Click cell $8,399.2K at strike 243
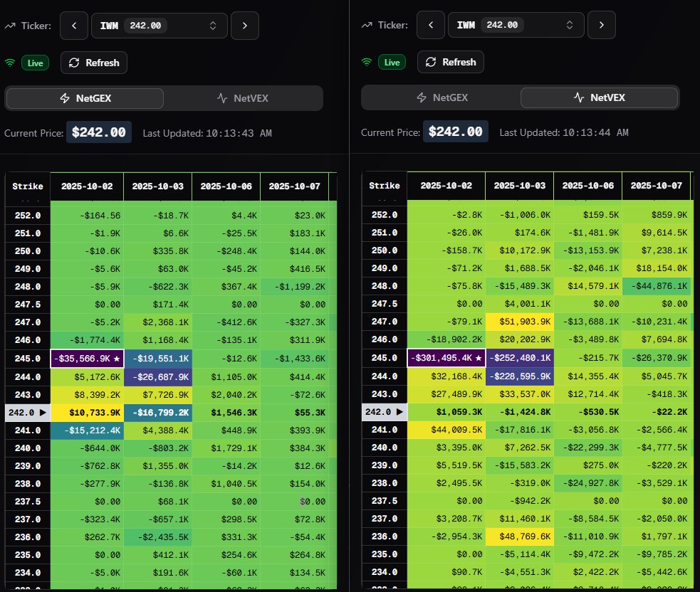This screenshot has height=592, width=700. [x=87, y=395]
